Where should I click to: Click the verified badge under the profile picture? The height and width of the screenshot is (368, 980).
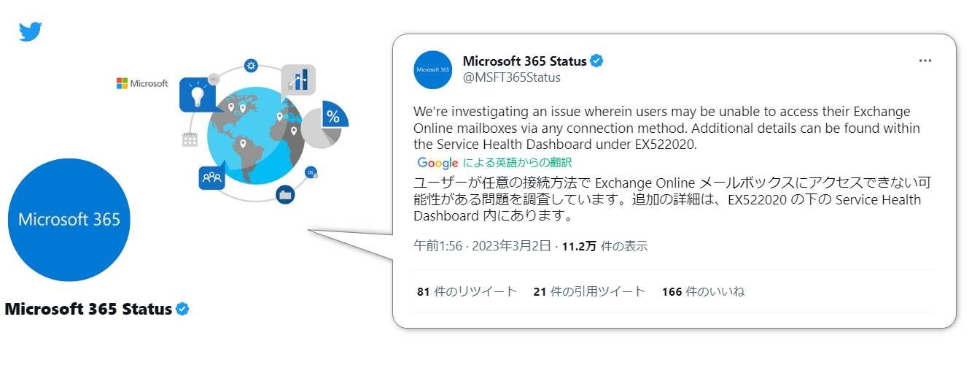point(182,310)
